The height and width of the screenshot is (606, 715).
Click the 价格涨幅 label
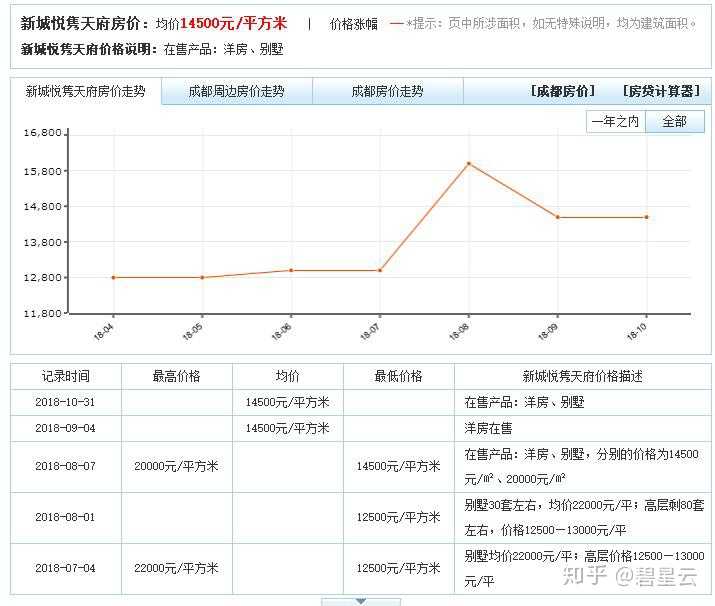354,24
